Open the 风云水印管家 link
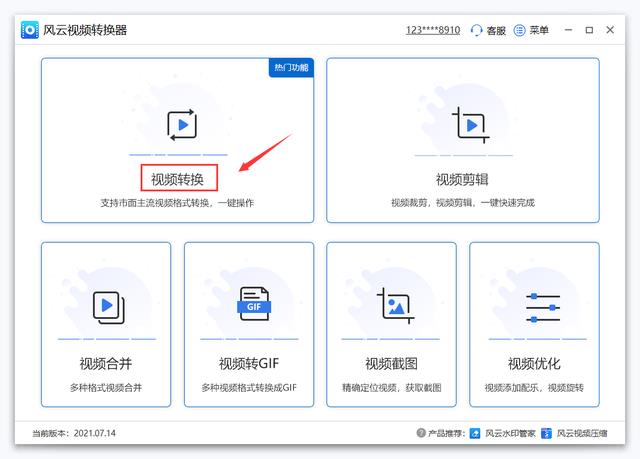 (x=510, y=433)
